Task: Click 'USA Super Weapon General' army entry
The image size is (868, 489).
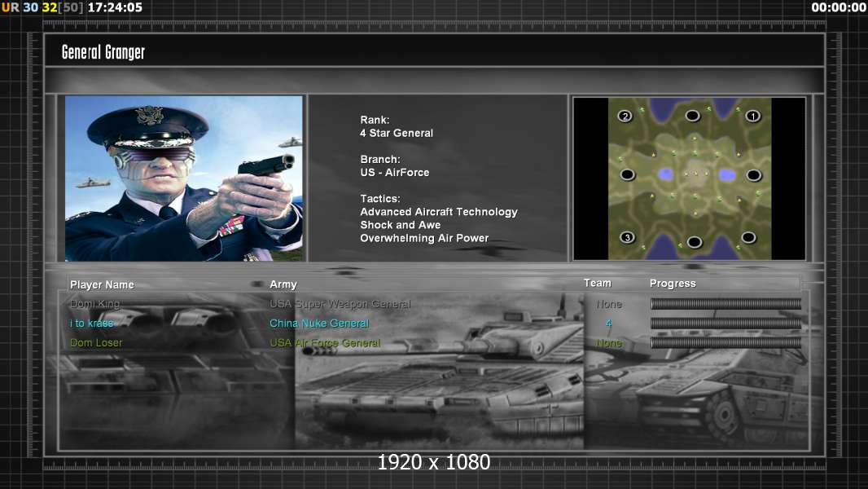Action: click(x=340, y=304)
